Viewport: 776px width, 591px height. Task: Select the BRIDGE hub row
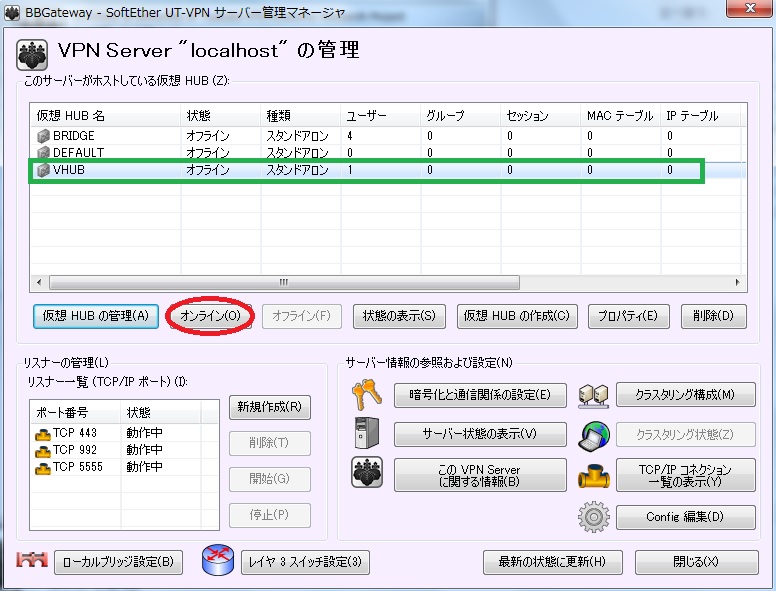click(x=388, y=136)
